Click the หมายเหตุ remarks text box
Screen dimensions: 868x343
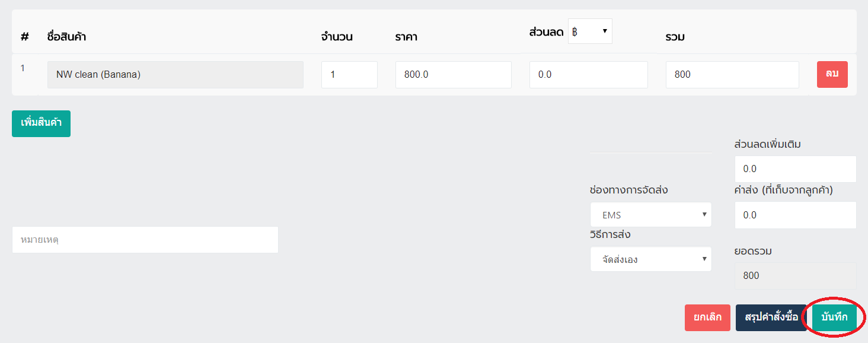tap(145, 240)
